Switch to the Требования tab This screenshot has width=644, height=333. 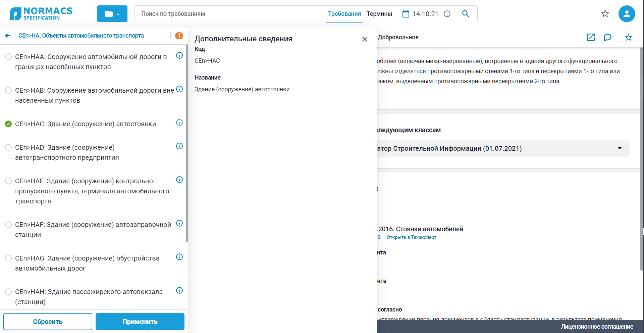(344, 14)
